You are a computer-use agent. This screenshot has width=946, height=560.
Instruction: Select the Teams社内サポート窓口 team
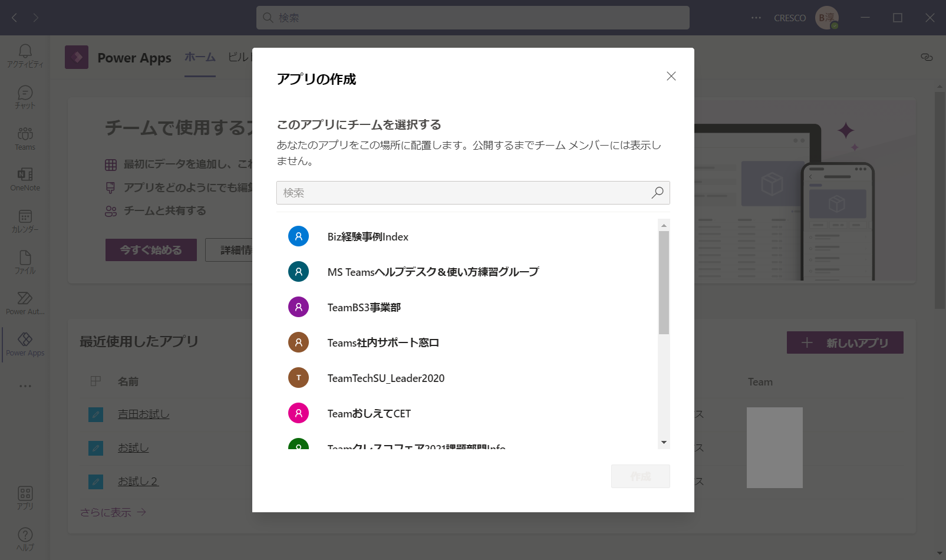[x=467, y=342]
